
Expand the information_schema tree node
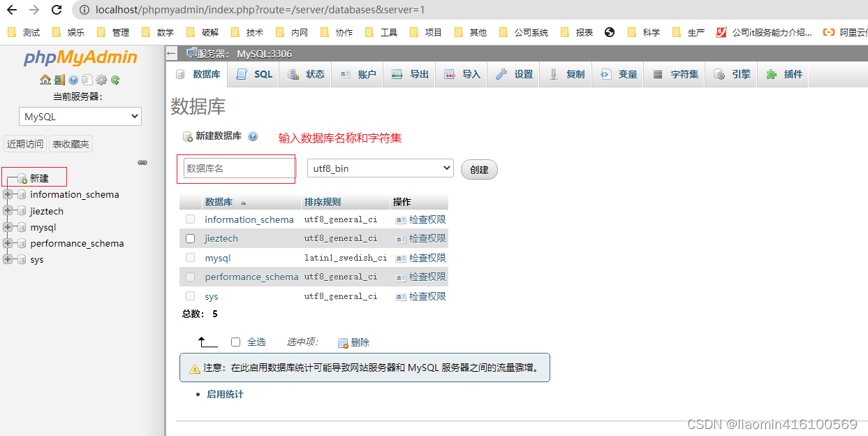click(8, 194)
